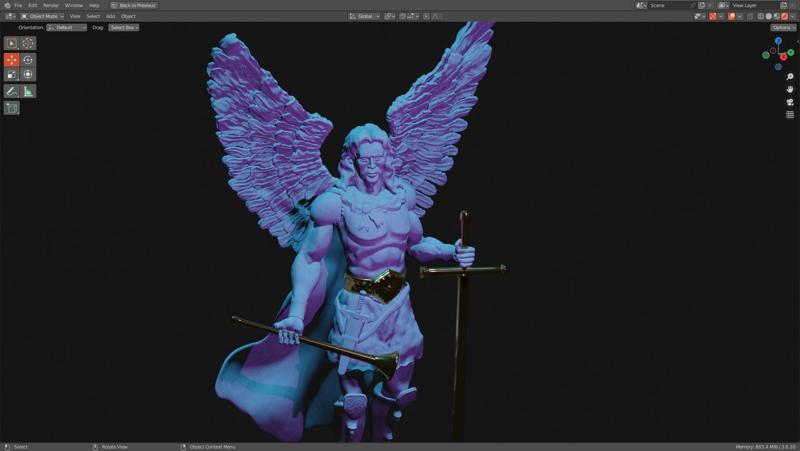Toggle X-ray mode
The height and width of the screenshot is (451, 800).
tap(750, 16)
